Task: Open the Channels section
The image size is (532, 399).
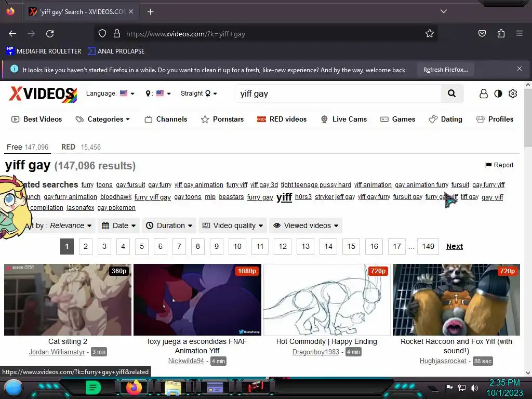Action: click(x=166, y=119)
